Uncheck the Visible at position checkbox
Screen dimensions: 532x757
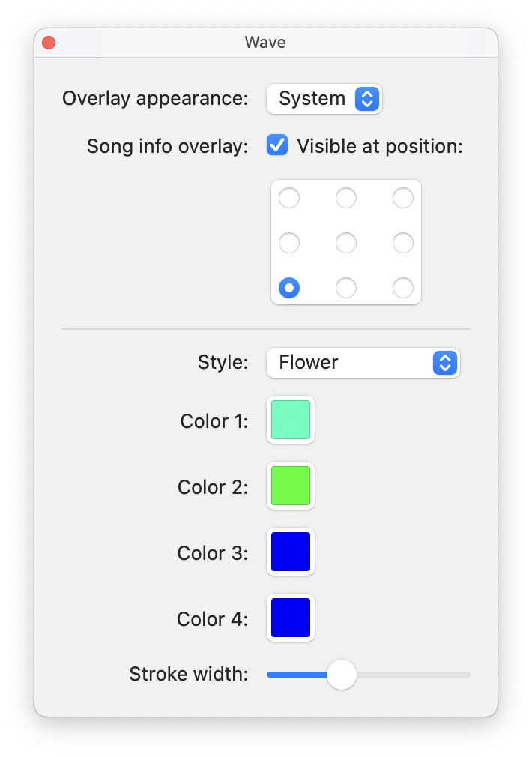pyautogui.click(x=276, y=145)
